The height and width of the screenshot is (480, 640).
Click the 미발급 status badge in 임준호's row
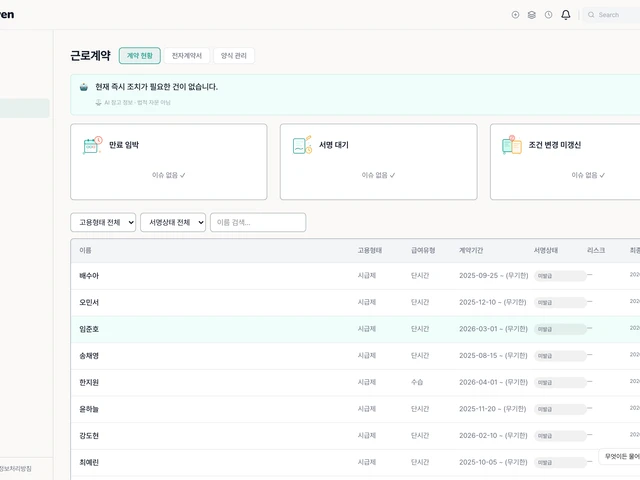560,329
